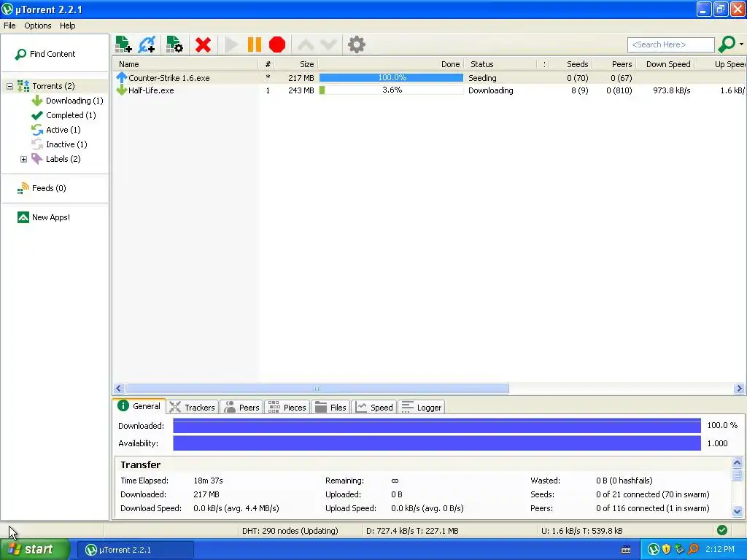
Task: Click the 3.6% progress bar of Half-Life
Action: 391,90
